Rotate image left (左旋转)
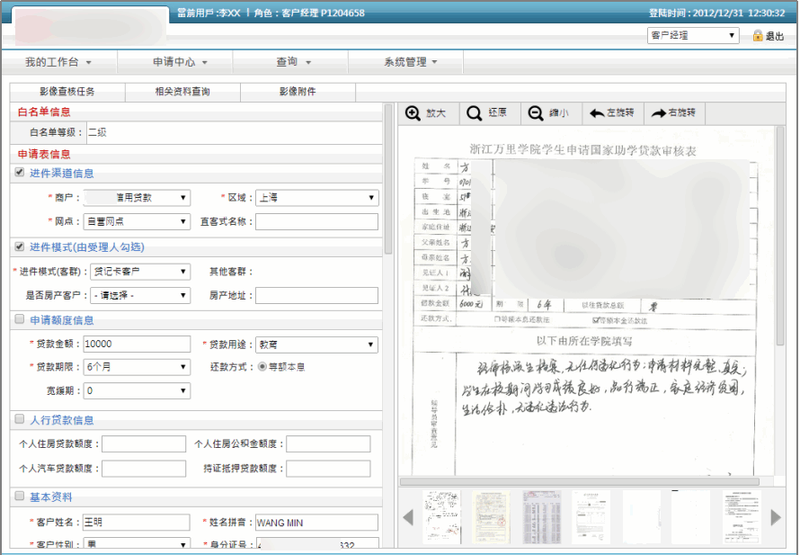This screenshot has width=800, height=555. pyautogui.click(x=613, y=113)
